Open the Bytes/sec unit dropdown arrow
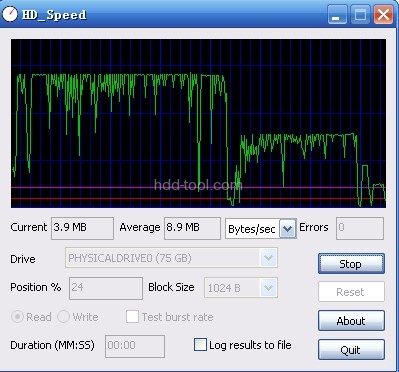Image resolution: width=399 pixels, height=372 pixels. pyautogui.click(x=287, y=229)
